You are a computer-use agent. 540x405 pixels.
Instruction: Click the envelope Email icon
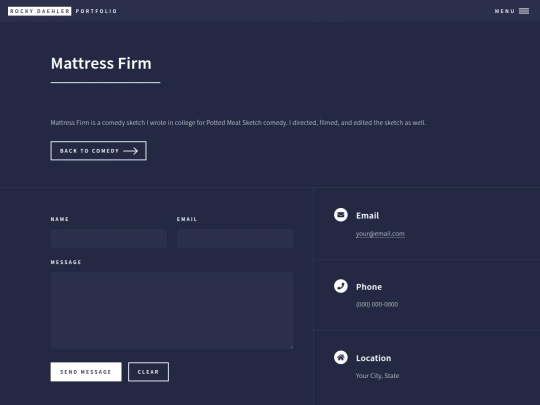[x=341, y=215]
